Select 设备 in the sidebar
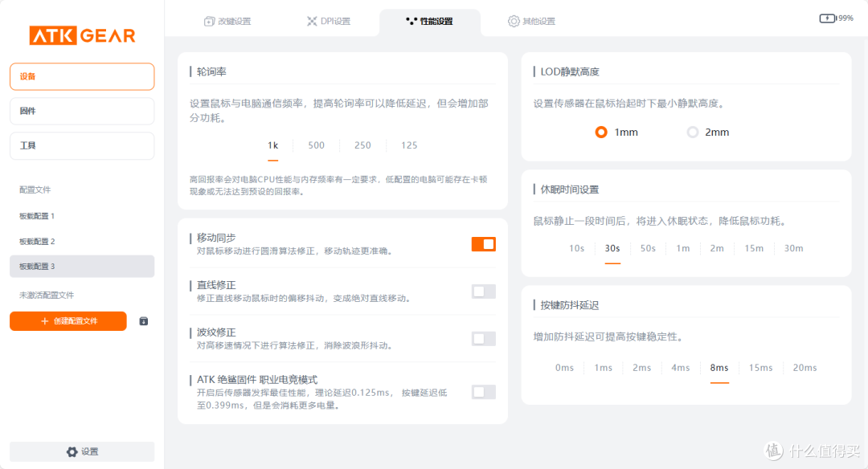 (82, 76)
